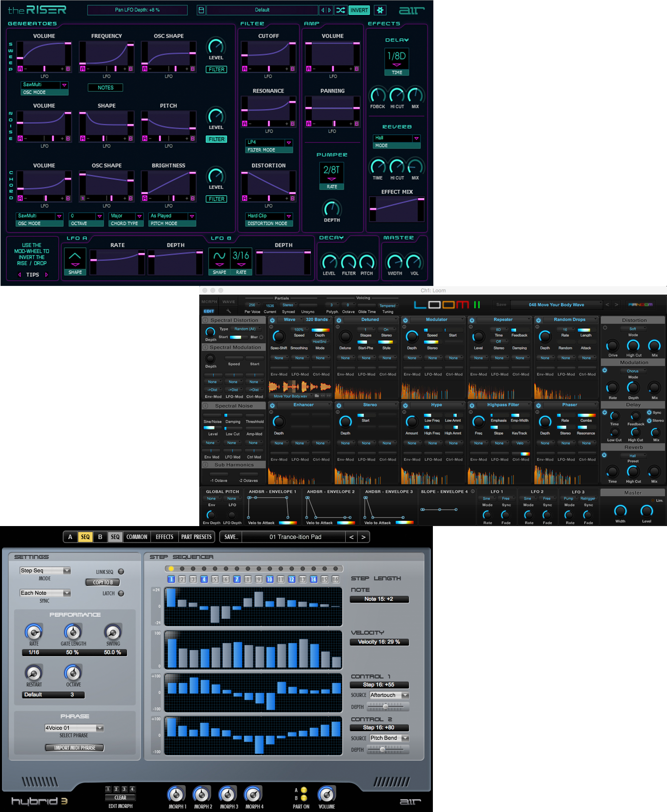The width and height of the screenshot is (667, 812).
Task: Switch to the A tab in Hybrid 3
Action: click(x=70, y=537)
